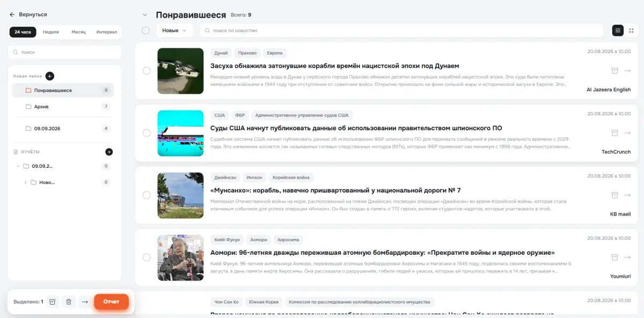Archive the Суды США article
The width and height of the screenshot is (644, 318).
tap(614, 133)
